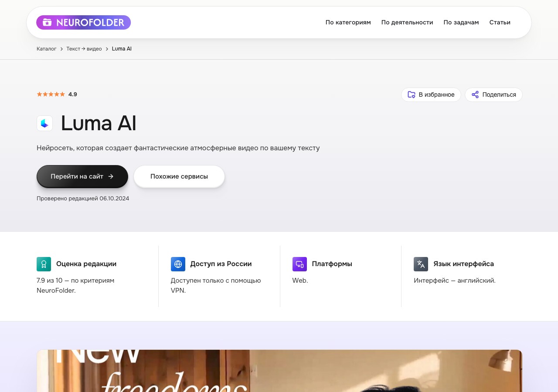Screen dimensions: 558x392
Task: Click the Luma AI app logo icon
Action: pos(44,123)
